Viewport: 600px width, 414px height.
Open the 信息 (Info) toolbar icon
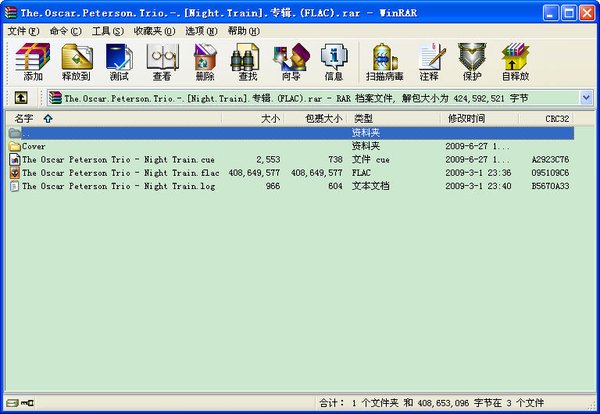click(334, 62)
